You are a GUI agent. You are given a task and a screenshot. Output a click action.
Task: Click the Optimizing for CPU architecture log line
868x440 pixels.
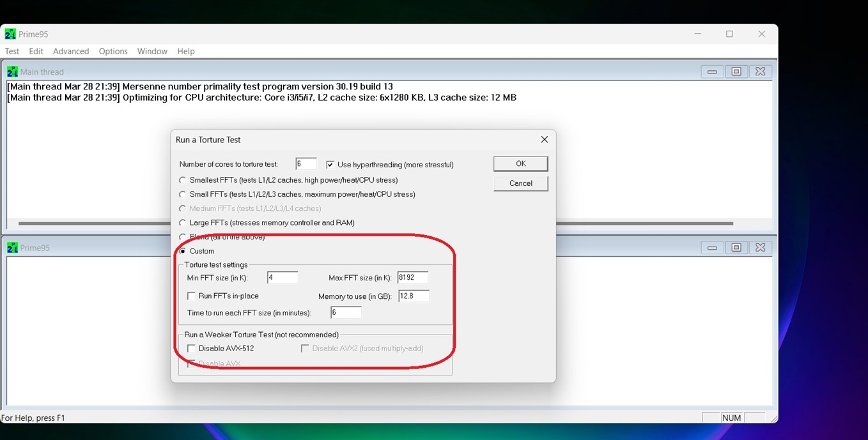point(261,98)
